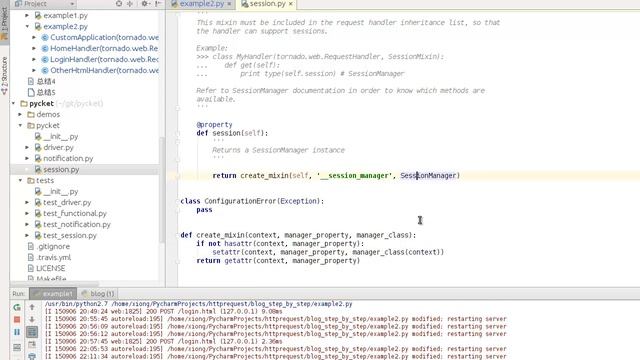
Task: Collapse the example2.py tree node arrow
Action: click(x=27, y=27)
